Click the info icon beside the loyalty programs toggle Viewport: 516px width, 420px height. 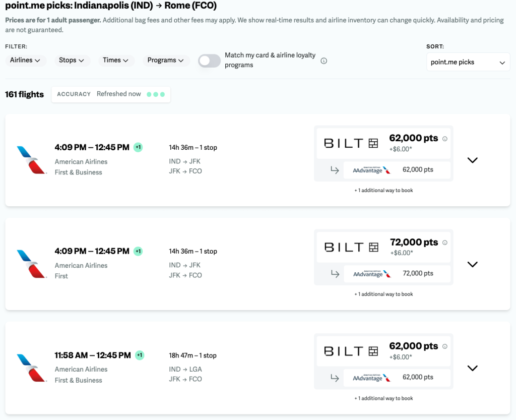click(324, 60)
